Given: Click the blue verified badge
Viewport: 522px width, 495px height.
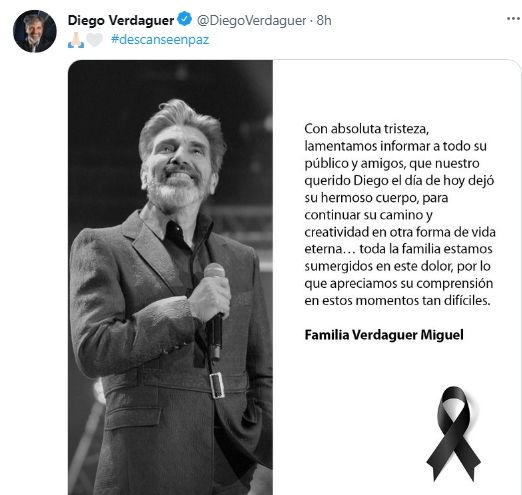Looking at the screenshot, I should [184, 19].
